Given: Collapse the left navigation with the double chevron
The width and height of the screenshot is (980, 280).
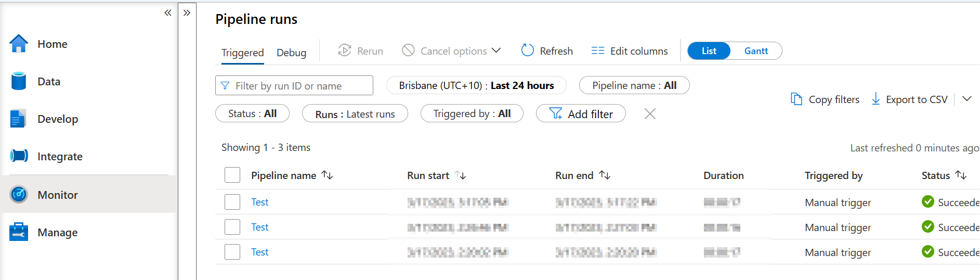Looking at the screenshot, I should 167,12.
